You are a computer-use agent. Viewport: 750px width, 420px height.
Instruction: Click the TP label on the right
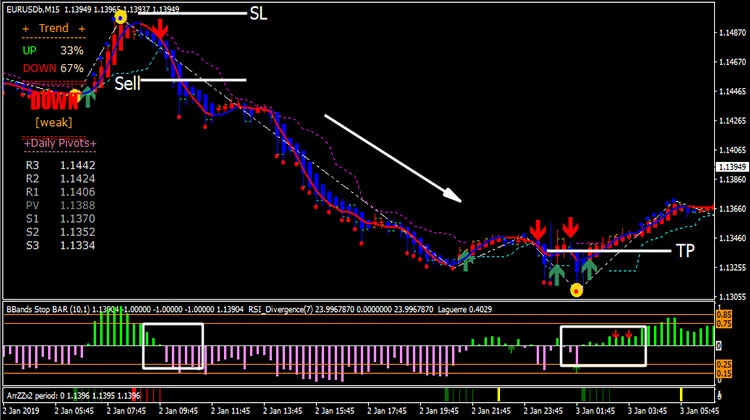click(685, 251)
